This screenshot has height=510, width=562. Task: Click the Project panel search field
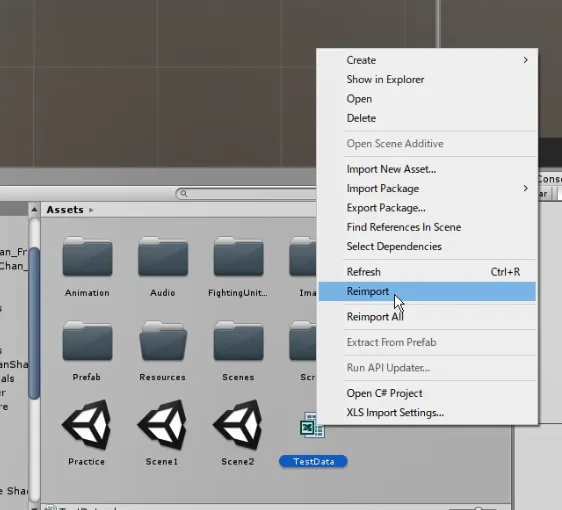pyautogui.click(x=247, y=194)
